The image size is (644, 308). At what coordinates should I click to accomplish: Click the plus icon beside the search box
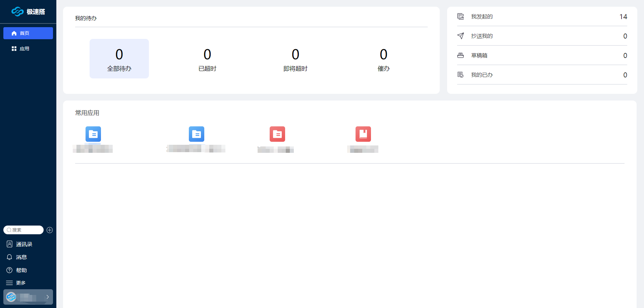coord(50,230)
